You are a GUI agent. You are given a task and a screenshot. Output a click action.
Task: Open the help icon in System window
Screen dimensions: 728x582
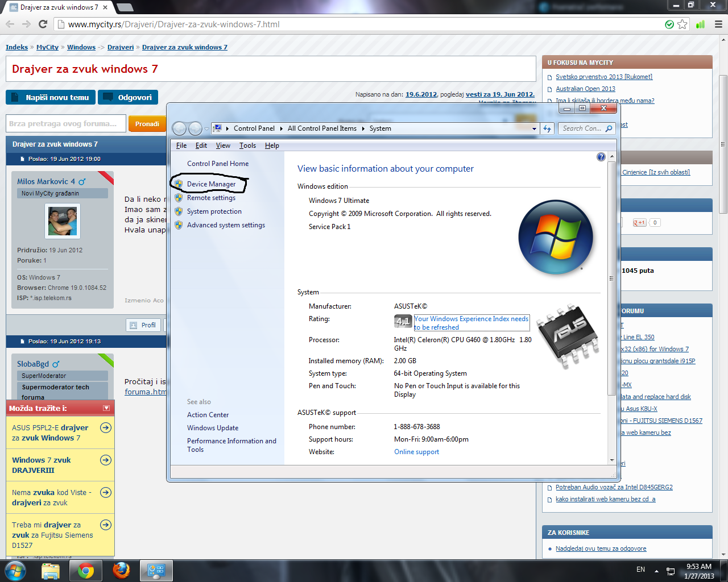coord(601,157)
